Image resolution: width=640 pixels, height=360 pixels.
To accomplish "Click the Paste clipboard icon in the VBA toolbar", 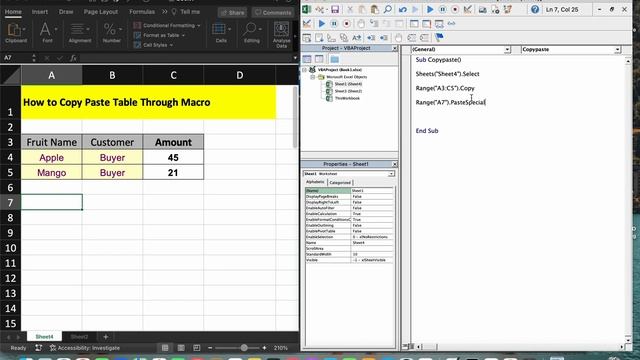I will [x=374, y=9].
